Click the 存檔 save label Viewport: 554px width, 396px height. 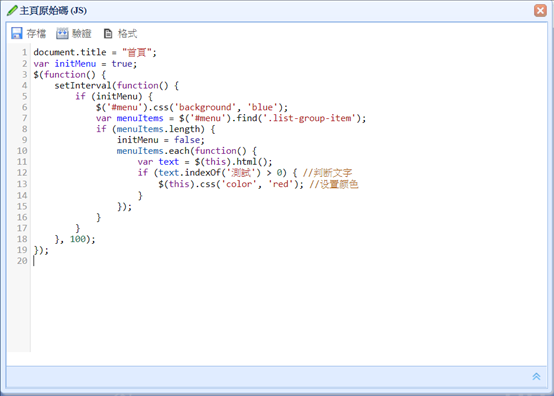pos(36,34)
